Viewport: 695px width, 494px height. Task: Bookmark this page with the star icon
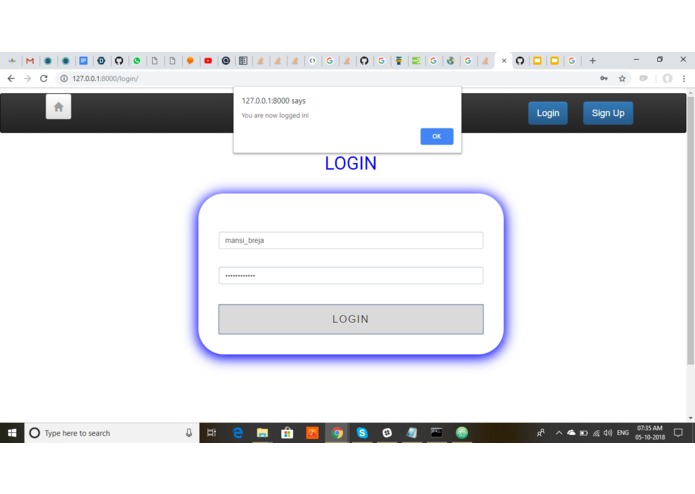pyautogui.click(x=622, y=78)
